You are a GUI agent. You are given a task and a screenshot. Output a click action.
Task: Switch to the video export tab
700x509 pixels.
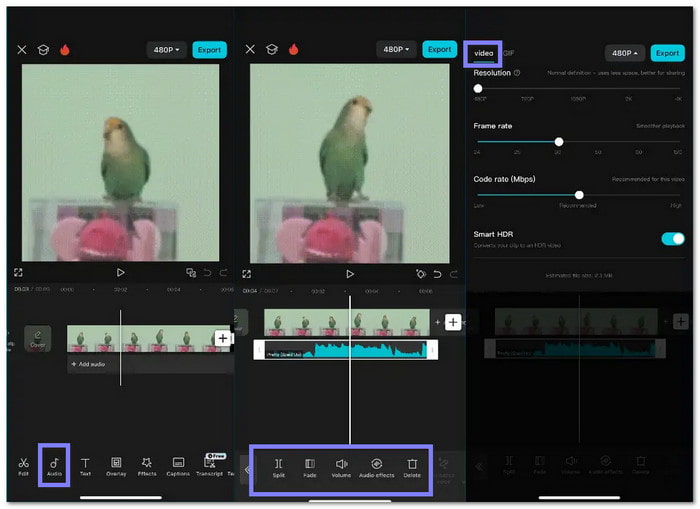click(483, 53)
